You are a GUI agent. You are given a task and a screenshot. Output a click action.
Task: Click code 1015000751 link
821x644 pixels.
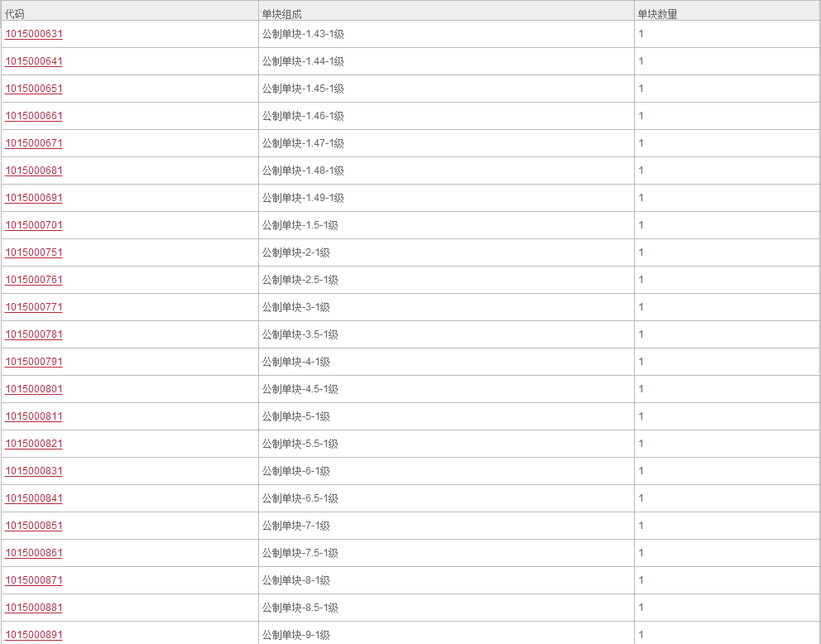(x=34, y=252)
